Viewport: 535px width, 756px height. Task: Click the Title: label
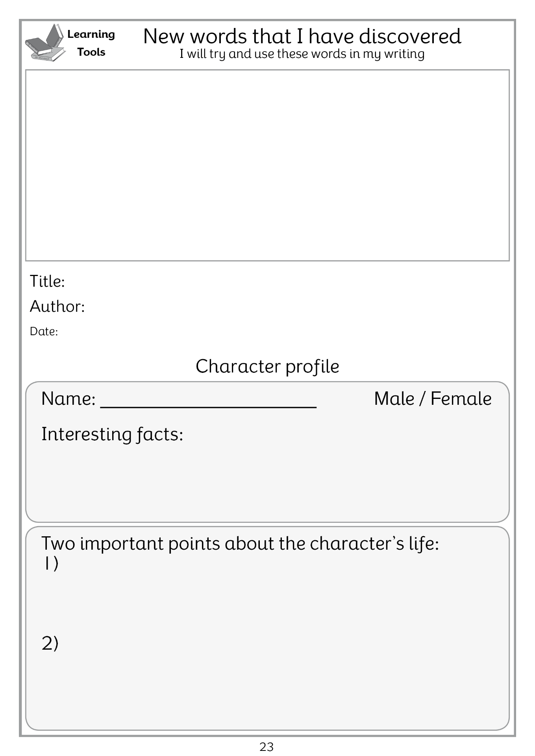(x=47, y=282)
